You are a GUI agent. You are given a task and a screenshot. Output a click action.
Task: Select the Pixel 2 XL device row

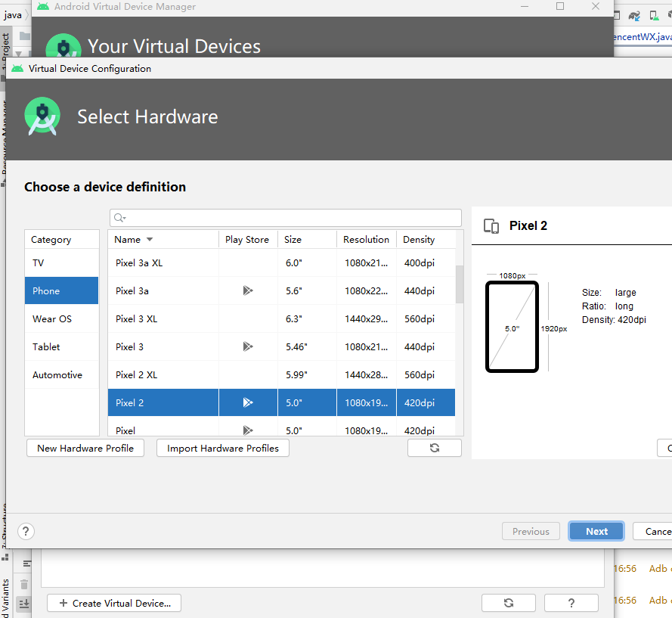281,375
